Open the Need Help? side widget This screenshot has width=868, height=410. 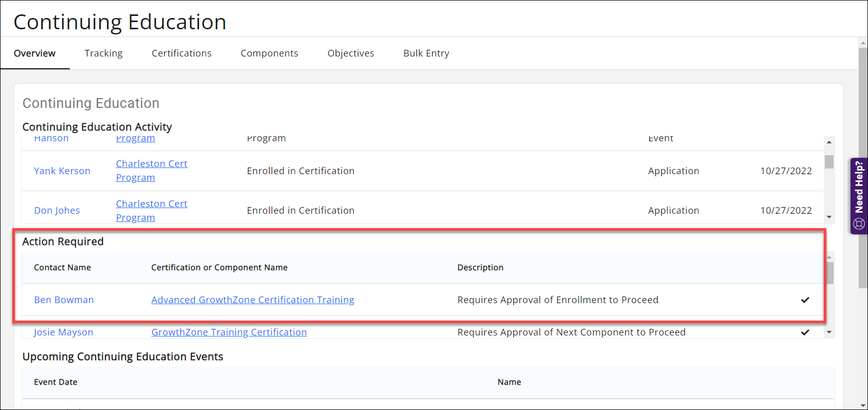pyautogui.click(x=859, y=196)
